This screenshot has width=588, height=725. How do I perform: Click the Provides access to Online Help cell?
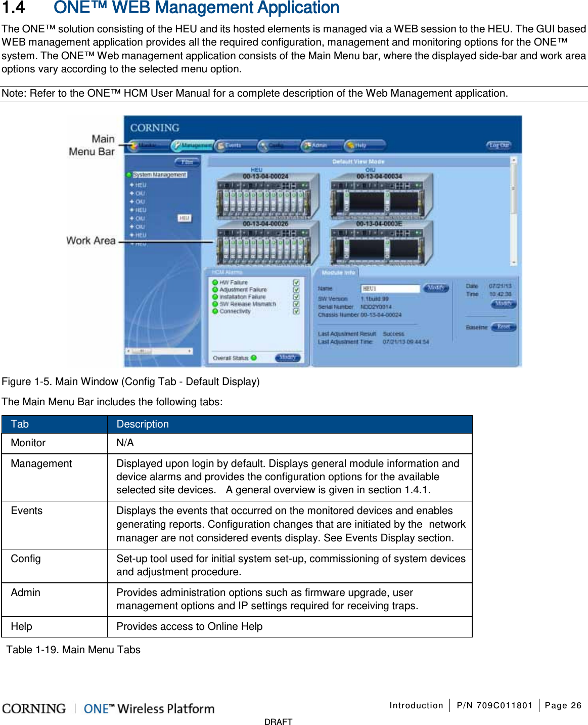click(290, 627)
